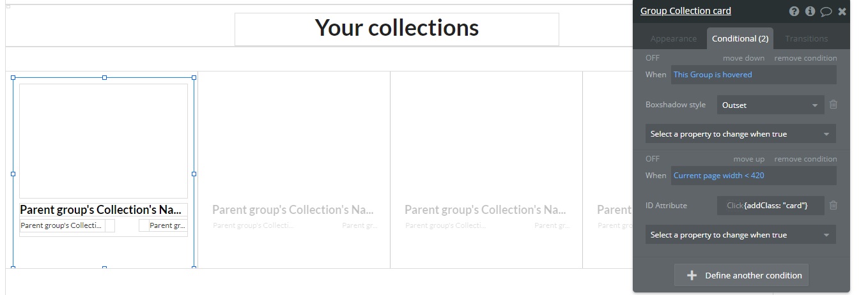This screenshot has width=868, height=295.
Task: Close the Group Collection card panel
Action: tap(842, 11)
